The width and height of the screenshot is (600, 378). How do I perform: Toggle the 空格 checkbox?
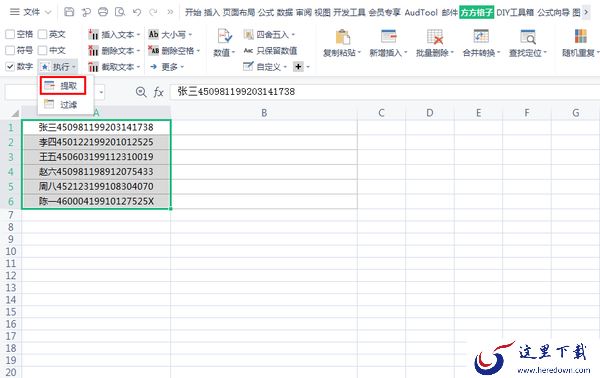(x=10, y=34)
